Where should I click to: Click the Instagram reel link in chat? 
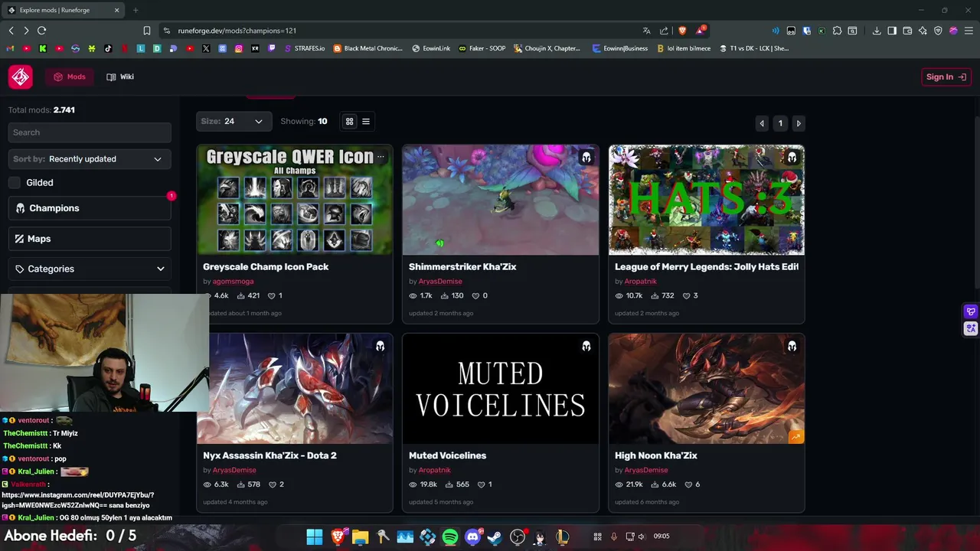(x=78, y=500)
